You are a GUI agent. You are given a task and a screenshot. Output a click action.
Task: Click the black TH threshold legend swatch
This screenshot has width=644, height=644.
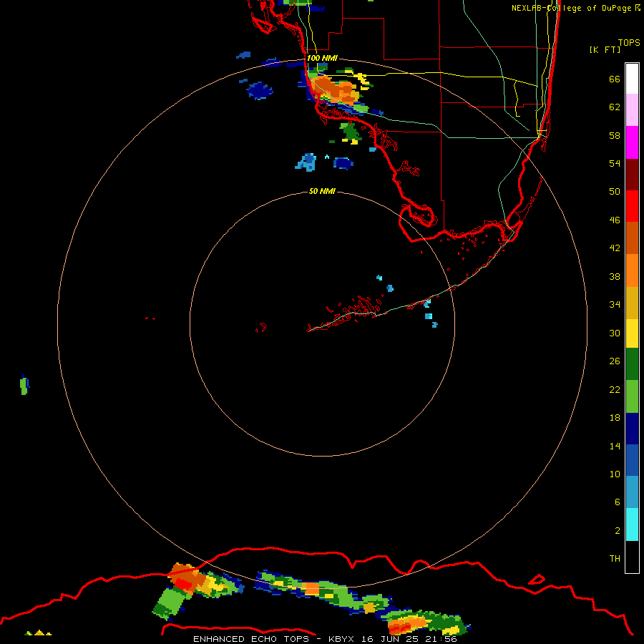click(632, 557)
